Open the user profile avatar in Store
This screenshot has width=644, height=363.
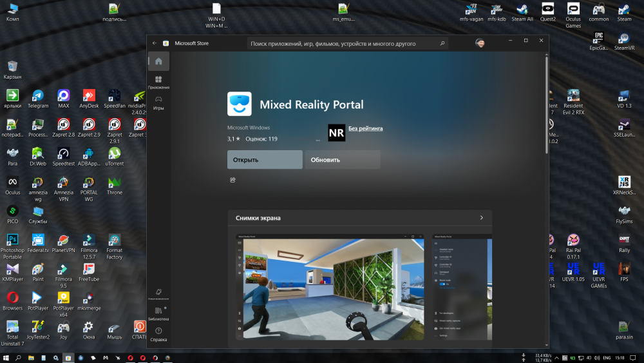(x=480, y=43)
